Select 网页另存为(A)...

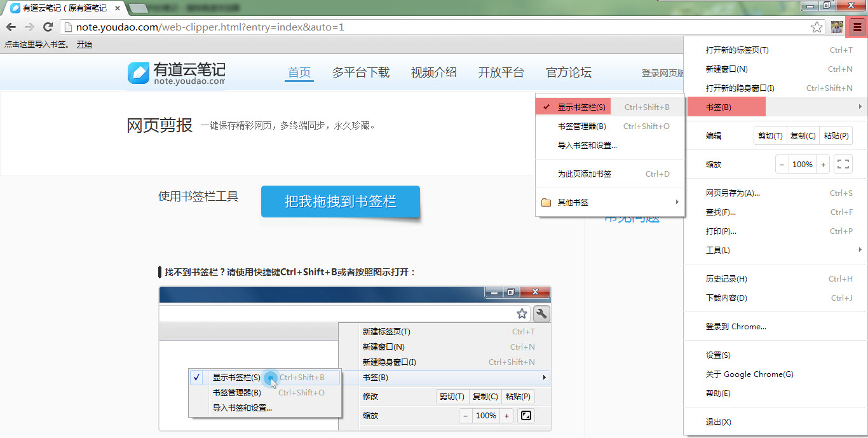click(x=776, y=193)
